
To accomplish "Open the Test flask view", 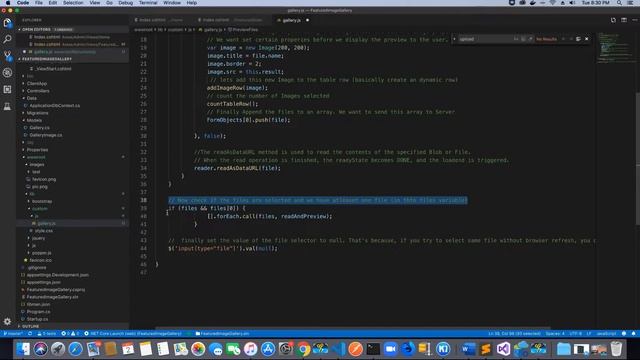I will 7,106.
